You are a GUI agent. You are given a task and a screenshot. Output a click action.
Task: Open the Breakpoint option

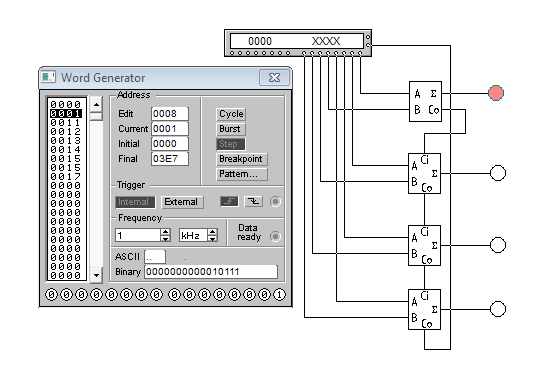click(242, 159)
